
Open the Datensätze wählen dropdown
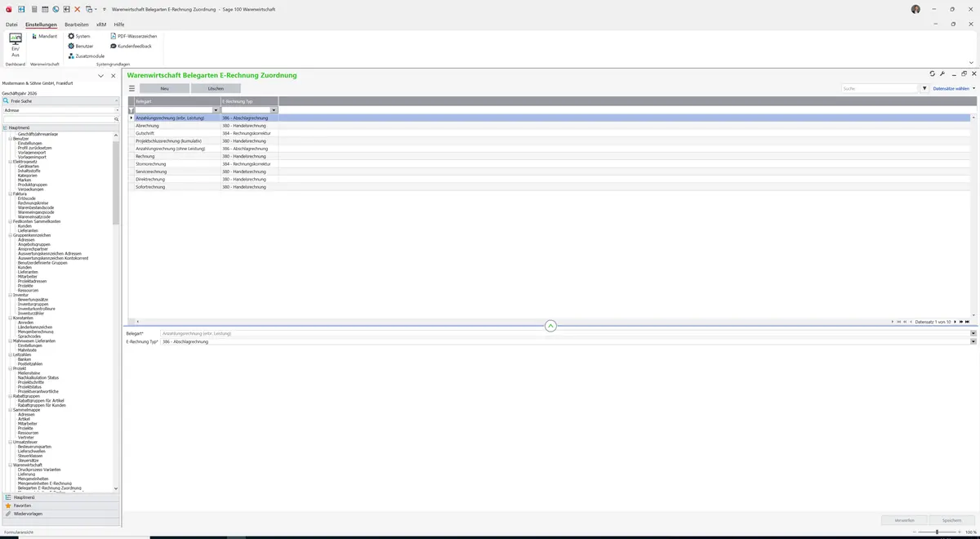(954, 88)
